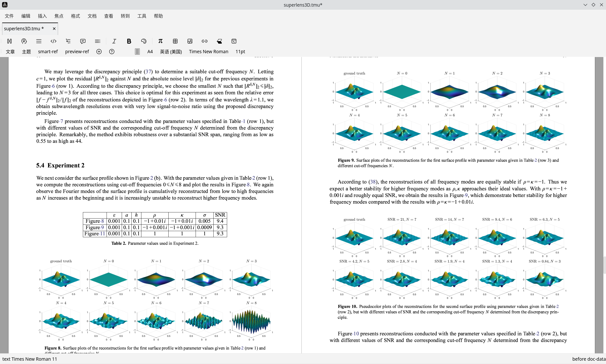Viewport: 606px width, 364px height.
Task: Open the 插入 menu
Action: (x=42, y=16)
